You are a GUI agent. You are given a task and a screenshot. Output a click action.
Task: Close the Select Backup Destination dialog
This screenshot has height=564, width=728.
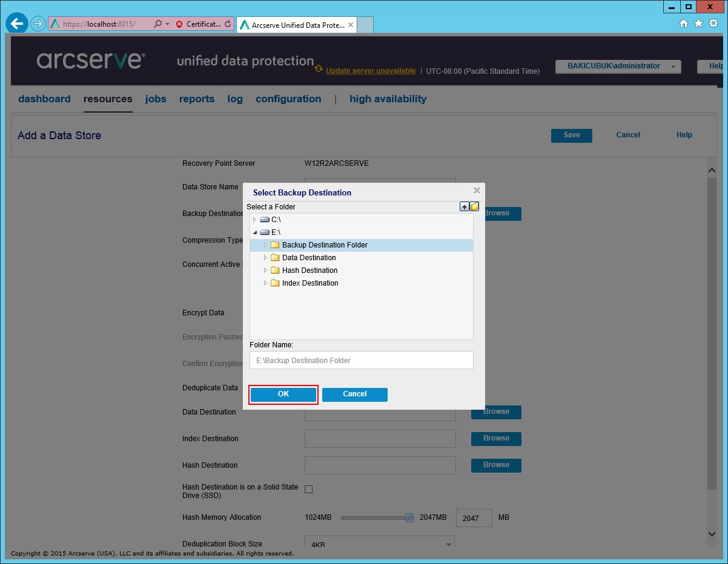pos(477,191)
